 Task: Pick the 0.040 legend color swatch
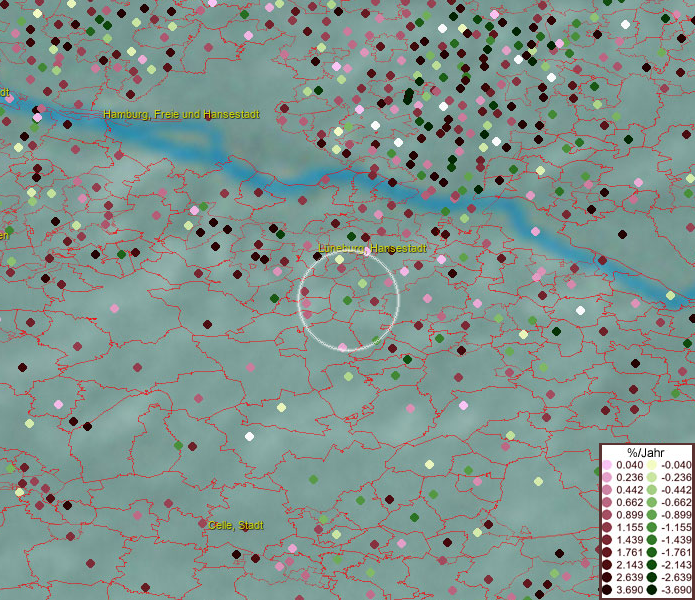[607, 465]
